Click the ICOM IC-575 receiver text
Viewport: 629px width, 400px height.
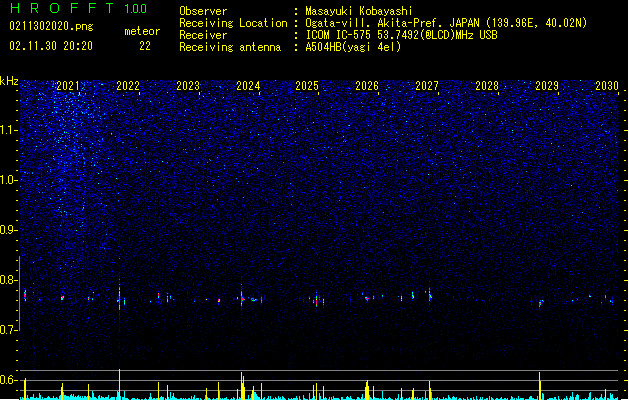[401, 35]
